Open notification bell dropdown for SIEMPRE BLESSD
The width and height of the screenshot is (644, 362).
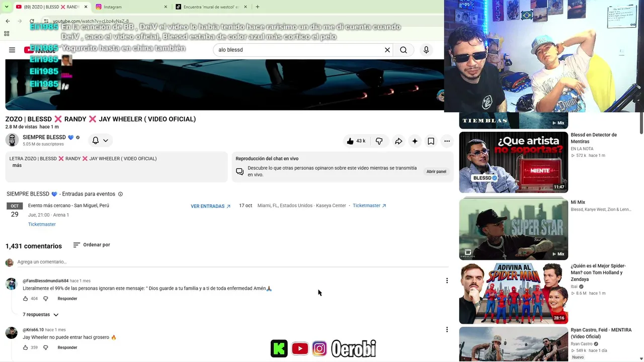101,140
